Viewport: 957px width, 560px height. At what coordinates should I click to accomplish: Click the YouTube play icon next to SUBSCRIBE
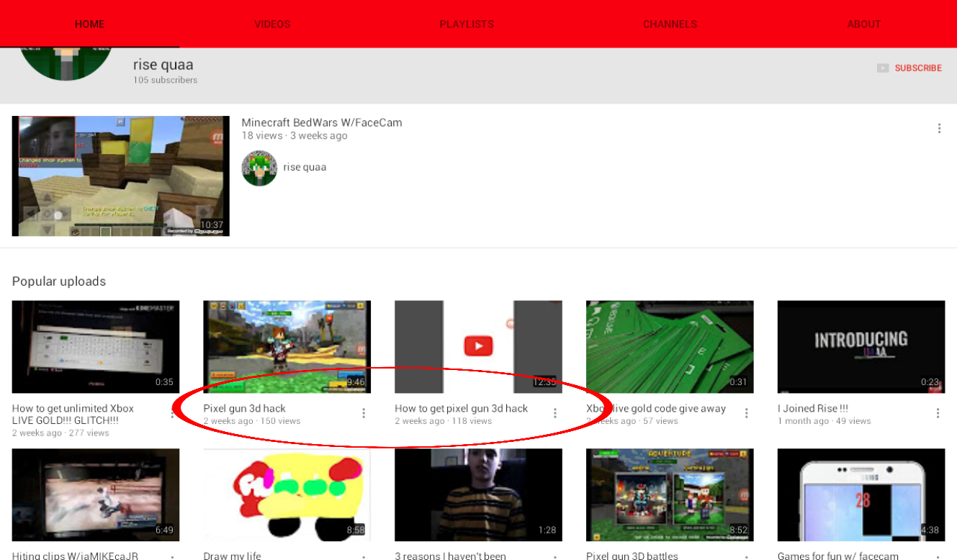883,68
